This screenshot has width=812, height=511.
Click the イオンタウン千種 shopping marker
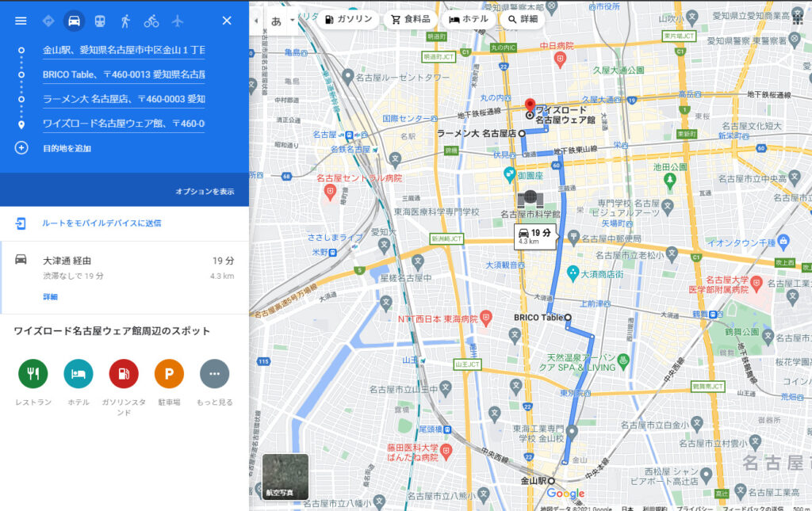783,242
